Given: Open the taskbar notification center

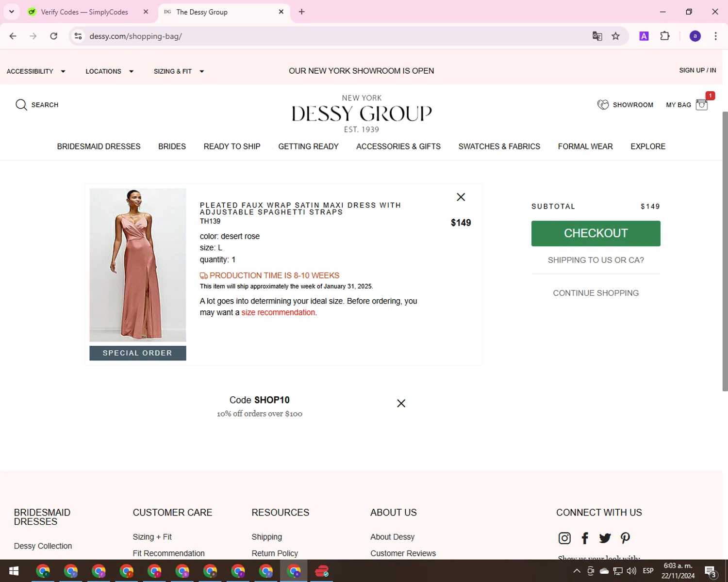Looking at the screenshot, I should click(711, 571).
